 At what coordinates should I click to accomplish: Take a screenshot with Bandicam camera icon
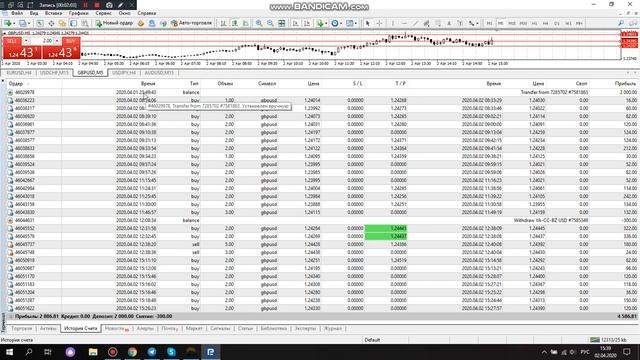point(109,5)
